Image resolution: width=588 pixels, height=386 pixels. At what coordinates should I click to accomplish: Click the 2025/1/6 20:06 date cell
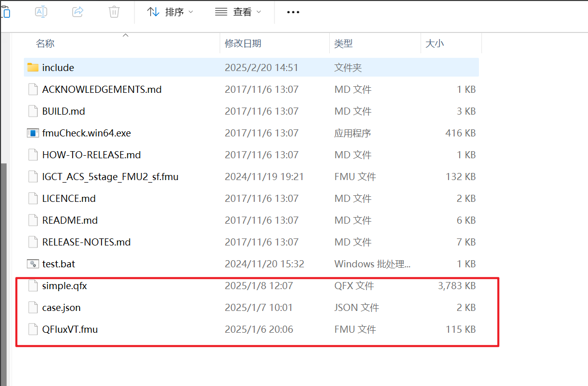[x=259, y=329]
